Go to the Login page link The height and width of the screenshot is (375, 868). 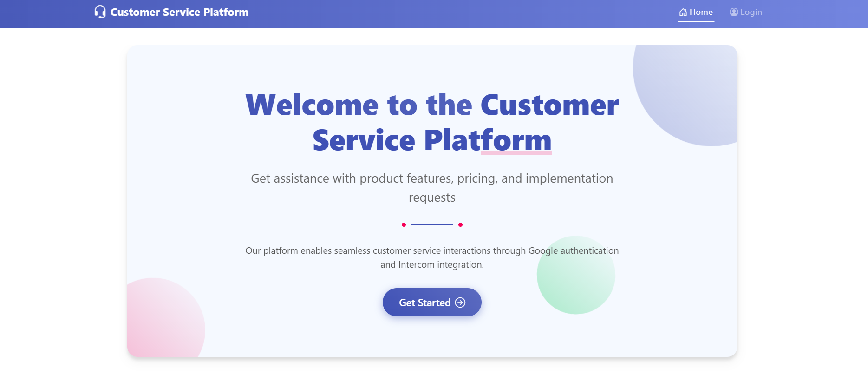point(746,12)
